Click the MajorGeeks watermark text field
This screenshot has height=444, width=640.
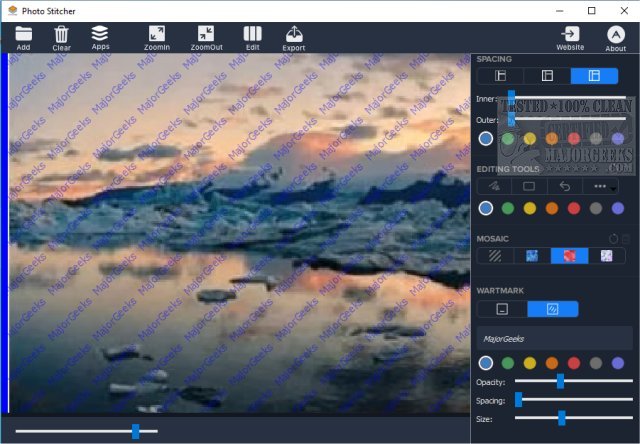coord(555,339)
